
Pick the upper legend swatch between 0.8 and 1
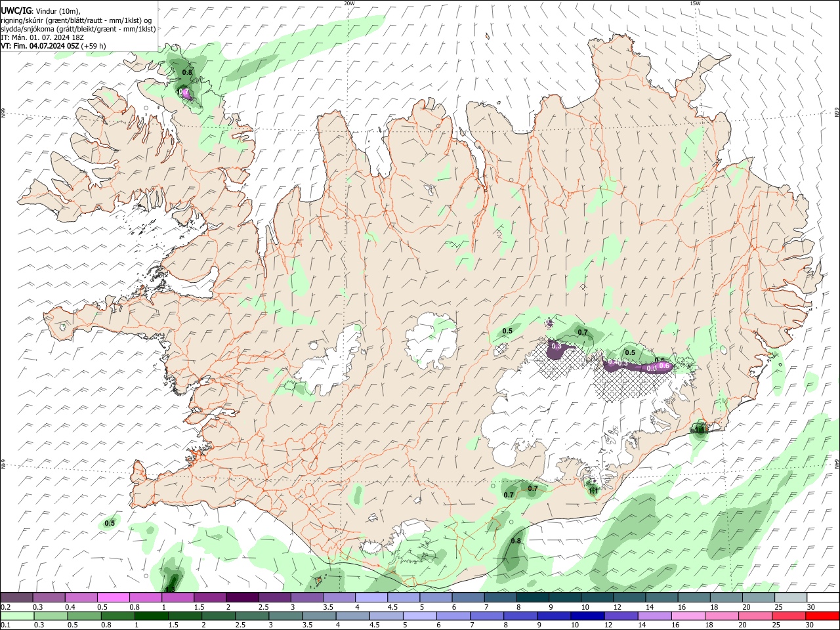pyautogui.click(x=145, y=598)
